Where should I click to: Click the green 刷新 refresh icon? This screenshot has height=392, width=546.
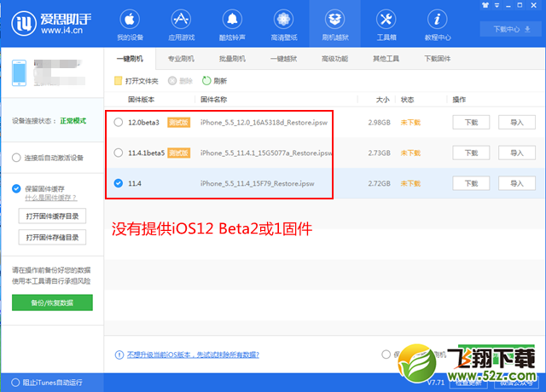tap(206, 81)
